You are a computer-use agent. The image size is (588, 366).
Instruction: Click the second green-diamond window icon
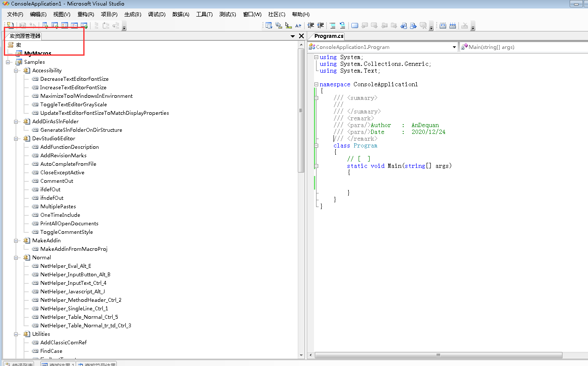[54, 26]
